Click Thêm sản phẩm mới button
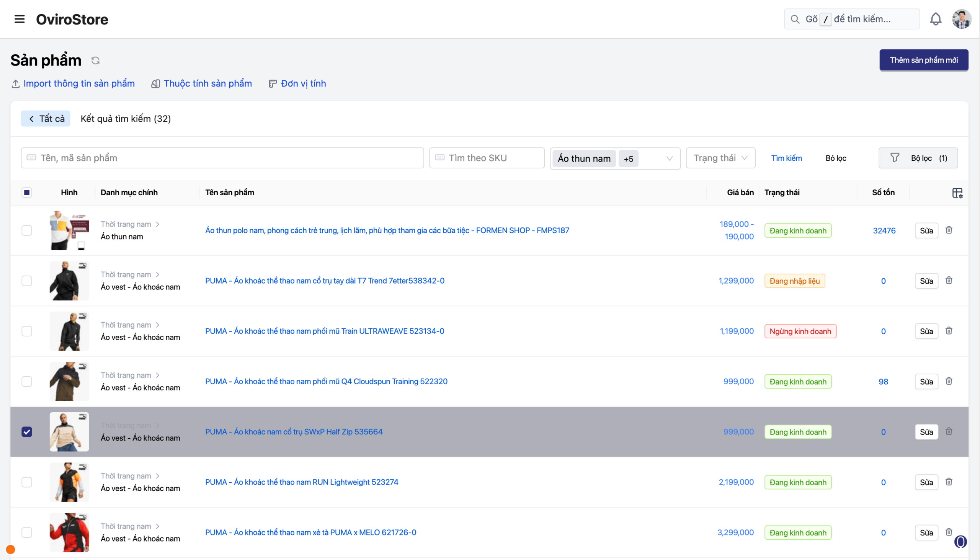The image size is (980, 560). (x=923, y=60)
